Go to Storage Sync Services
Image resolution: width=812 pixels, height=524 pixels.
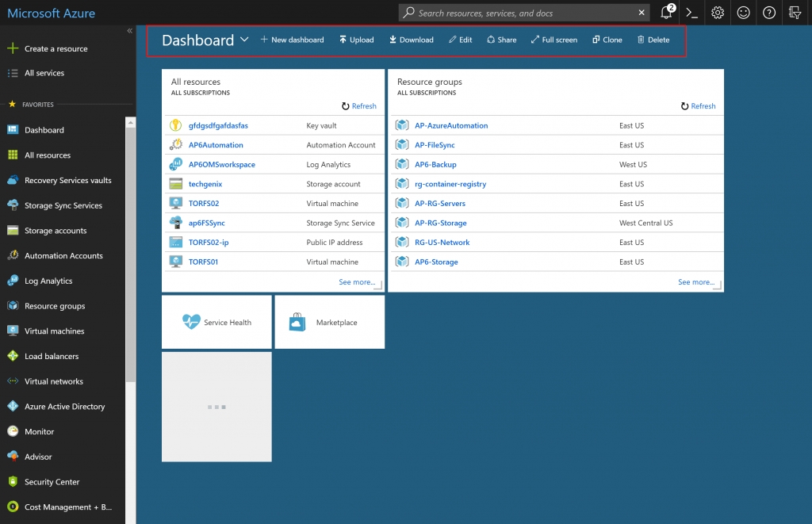coord(63,205)
